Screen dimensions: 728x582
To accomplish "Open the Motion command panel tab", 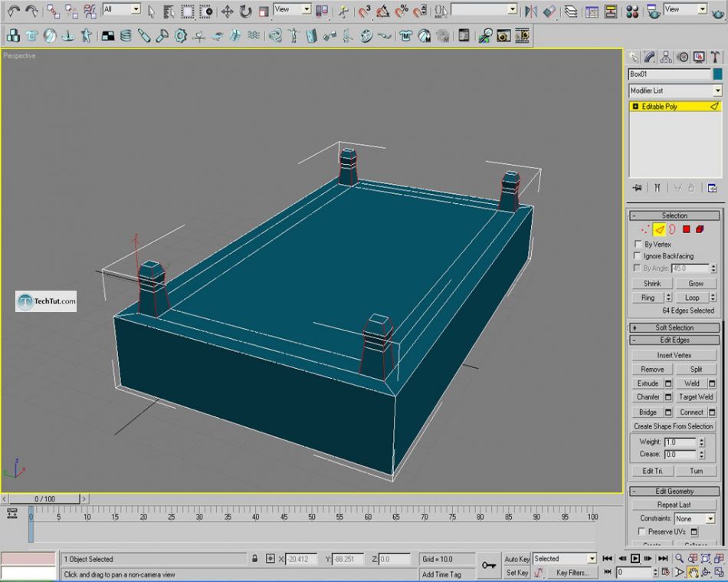I will tap(683, 58).
